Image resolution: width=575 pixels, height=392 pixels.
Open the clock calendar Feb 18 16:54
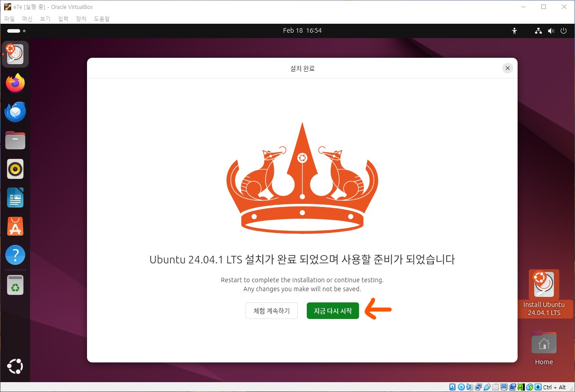(302, 30)
